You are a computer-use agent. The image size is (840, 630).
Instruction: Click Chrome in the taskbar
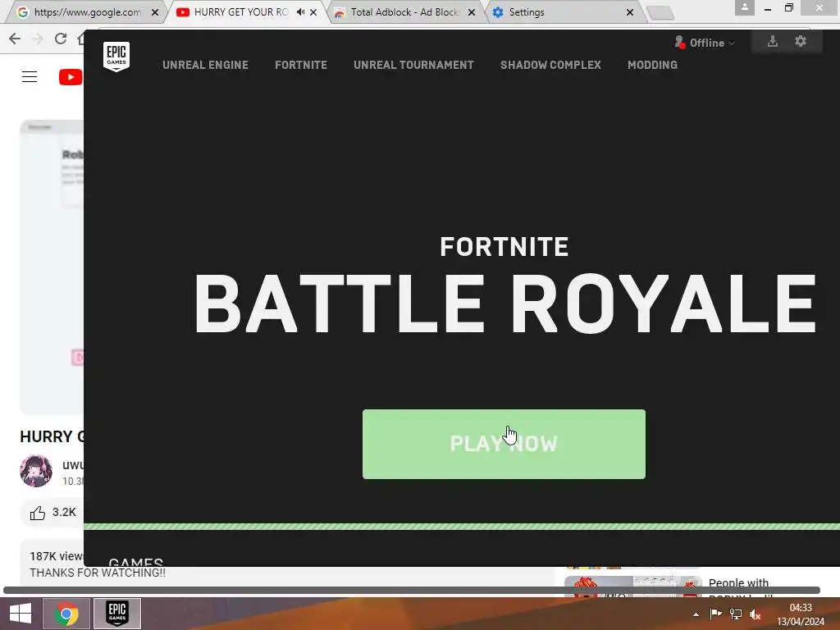66,614
